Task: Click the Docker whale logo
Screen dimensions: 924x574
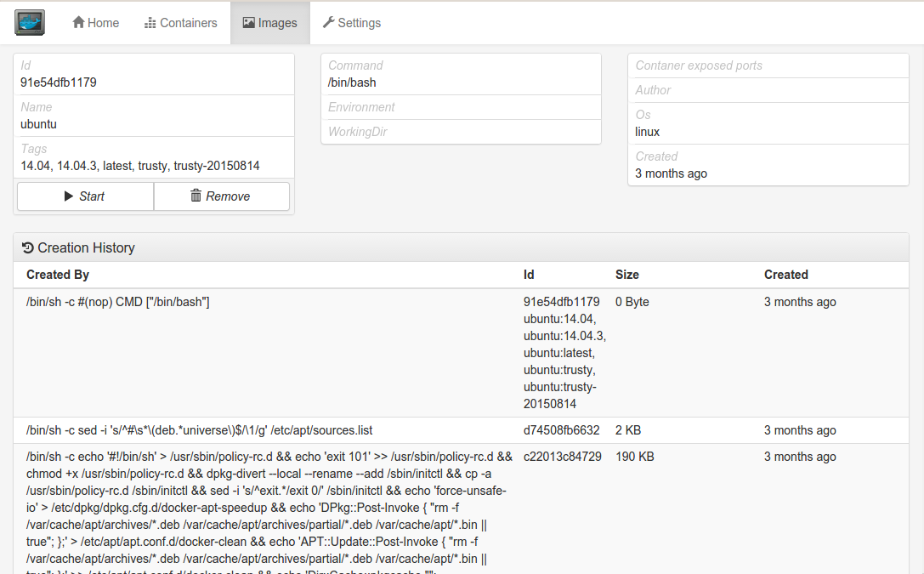Action: coord(30,23)
